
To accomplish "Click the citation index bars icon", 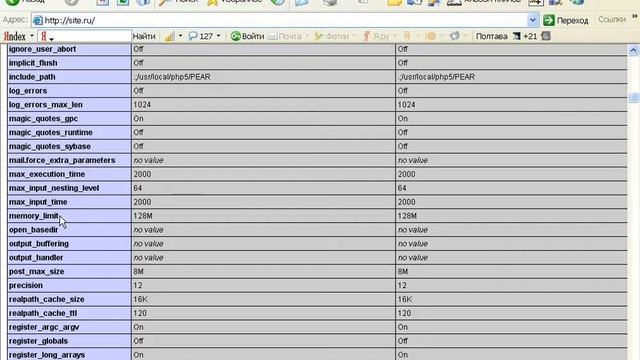I will [169, 36].
